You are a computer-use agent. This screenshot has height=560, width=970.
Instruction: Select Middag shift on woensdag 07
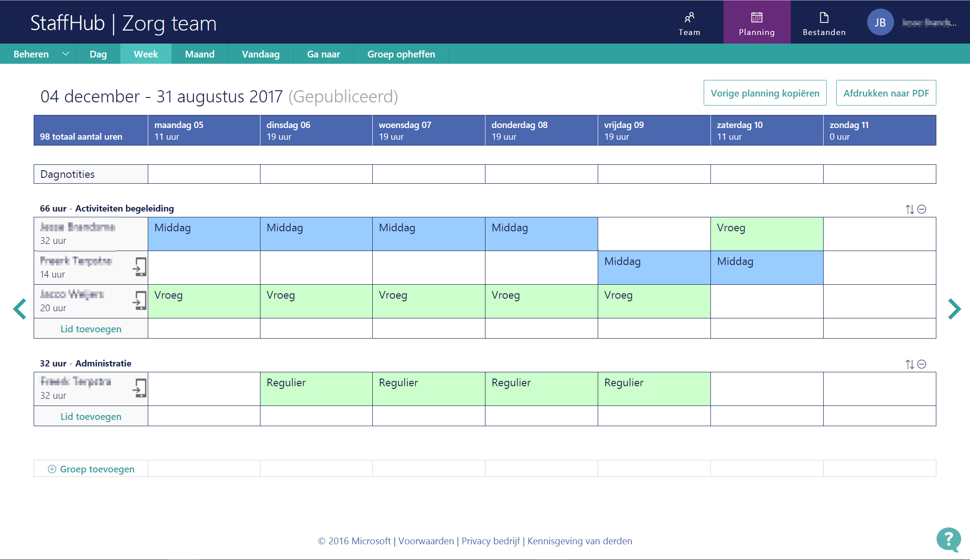point(429,234)
